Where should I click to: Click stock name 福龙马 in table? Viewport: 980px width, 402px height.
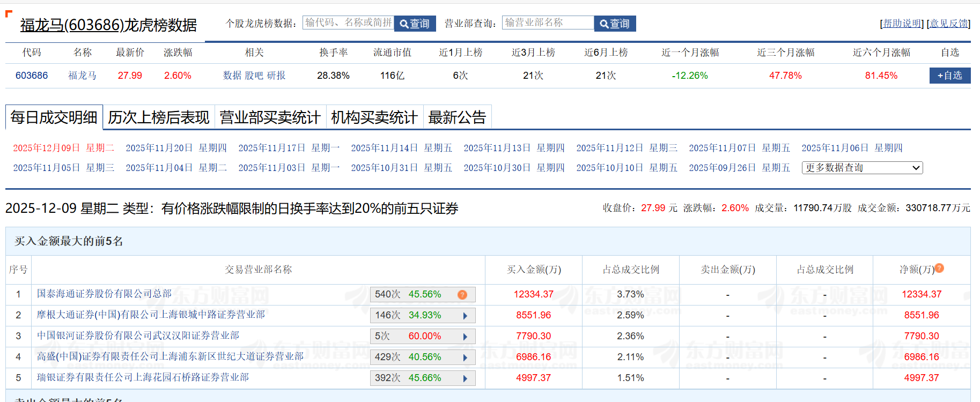click(x=83, y=76)
